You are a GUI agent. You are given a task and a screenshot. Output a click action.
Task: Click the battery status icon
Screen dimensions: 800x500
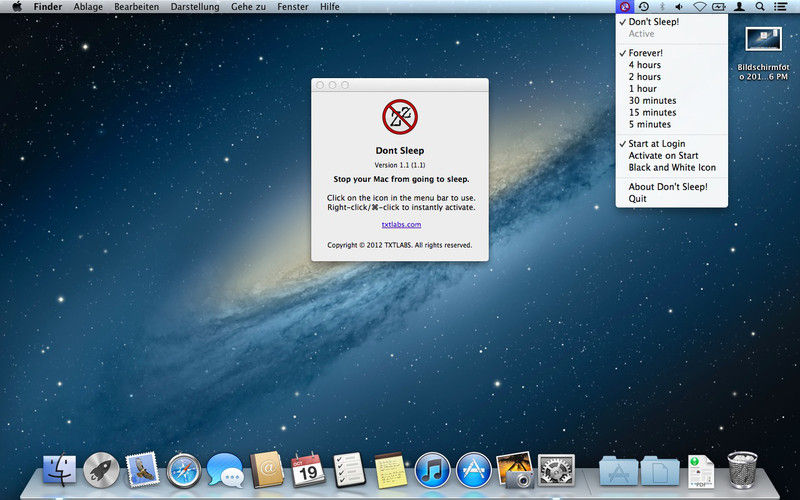point(718,7)
